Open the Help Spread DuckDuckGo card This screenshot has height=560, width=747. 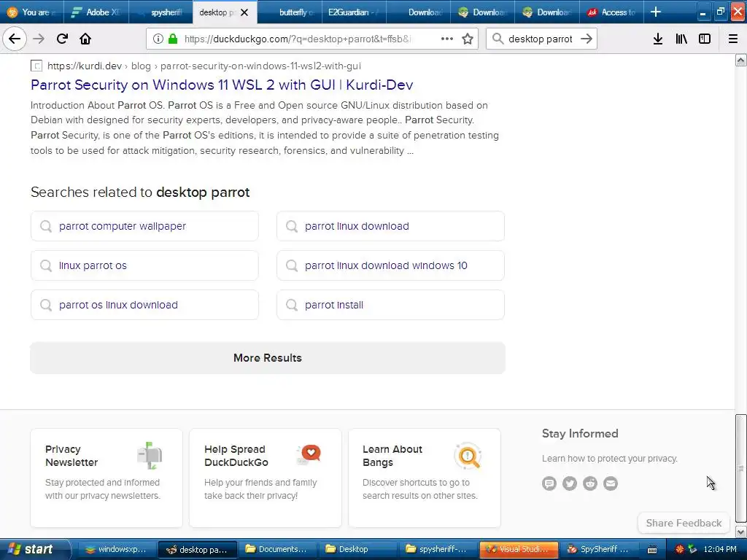[x=266, y=478]
